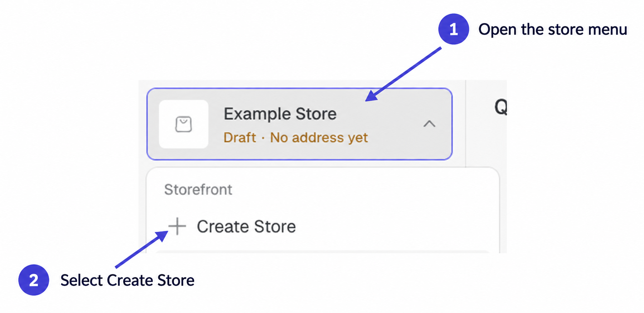Viewport: 644px width, 313px height.
Task: Click the partially visible Q heading
Action: pos(501,107)
